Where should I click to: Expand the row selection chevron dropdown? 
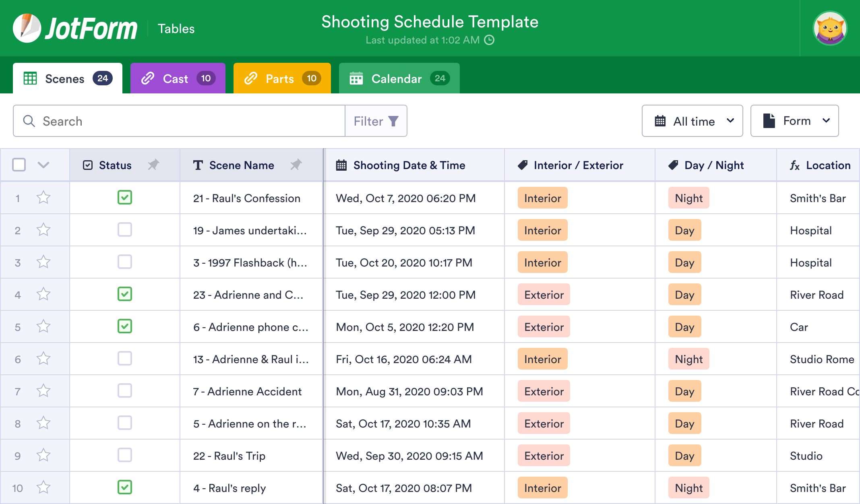43,165
